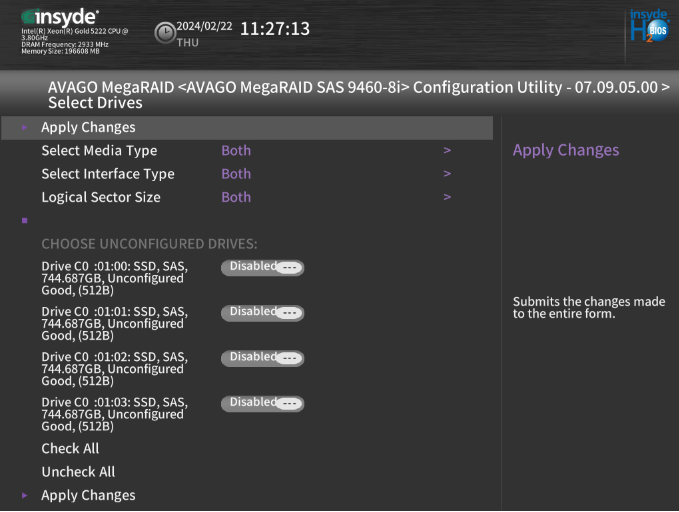Select the highlighted Apply Changes menu item
Screen dimensions: 679x512
(x=88, y=128)
